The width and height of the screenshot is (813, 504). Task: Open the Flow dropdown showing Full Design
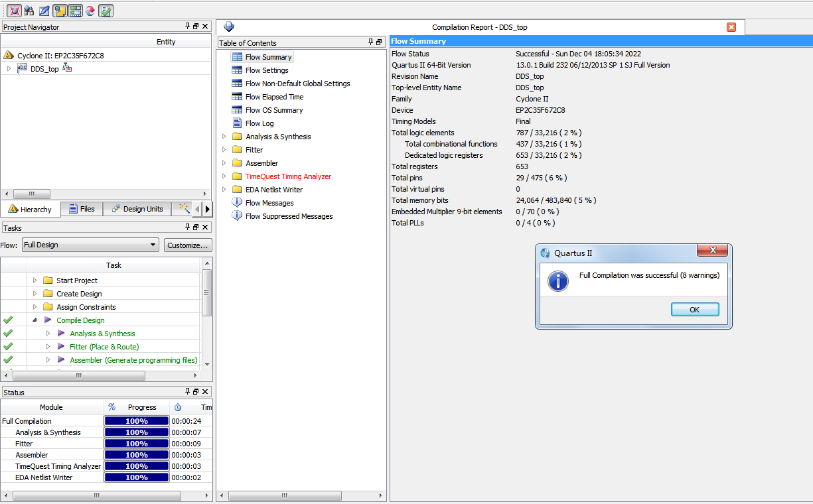click(90, 245)
